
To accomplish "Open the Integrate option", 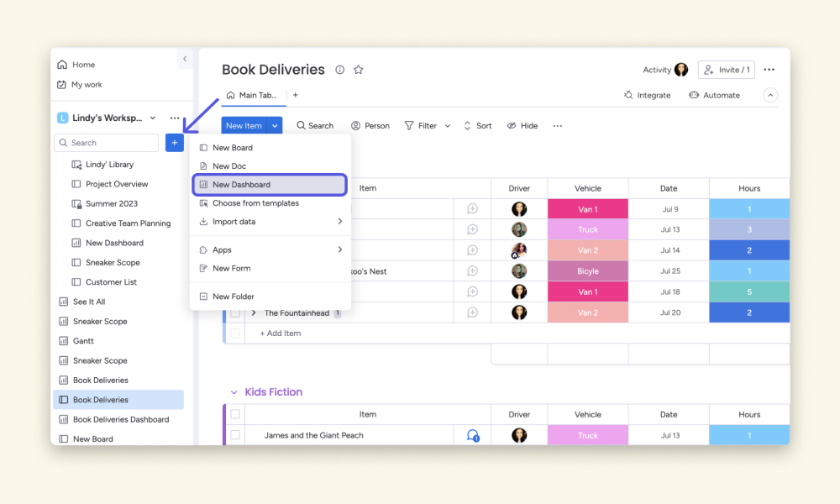I will 647,95.
